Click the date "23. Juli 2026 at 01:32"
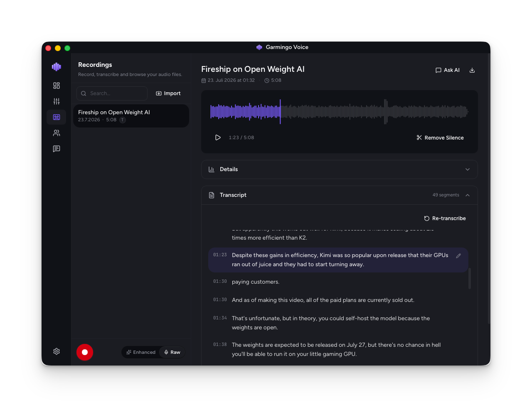The height and width of the screenshot is (407, 532). tap(231, 81)
